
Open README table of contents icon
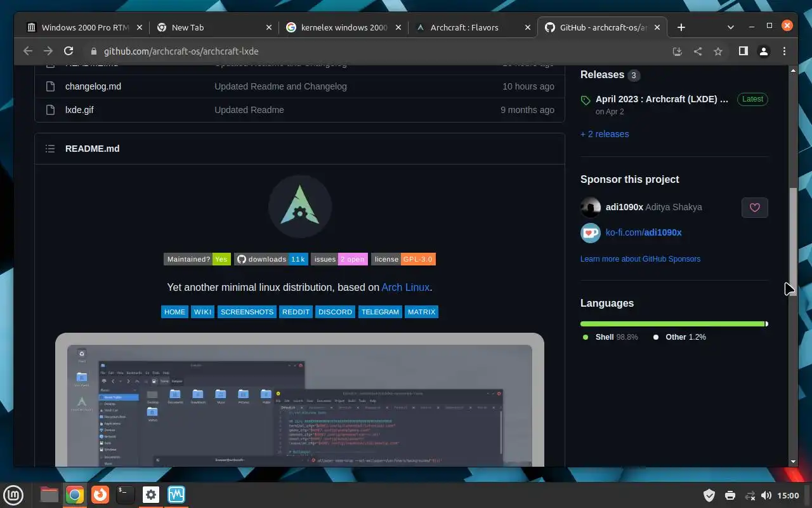(x=50, y=149)
